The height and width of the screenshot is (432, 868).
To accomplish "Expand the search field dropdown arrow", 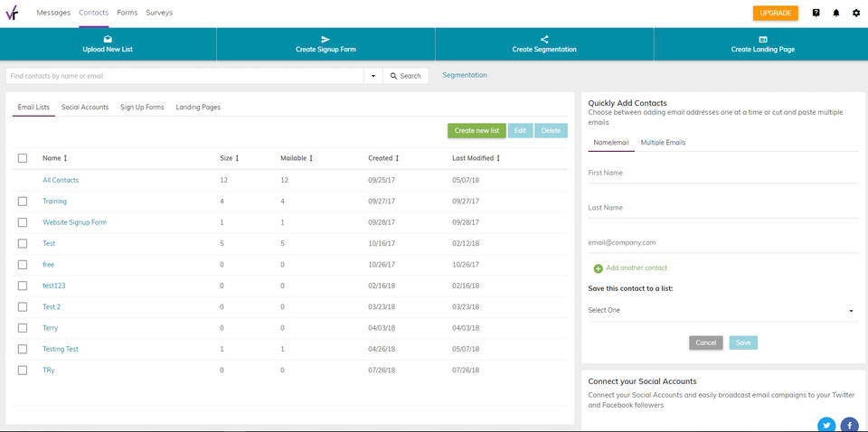I will pyautogui.click(x=373, y=76).
